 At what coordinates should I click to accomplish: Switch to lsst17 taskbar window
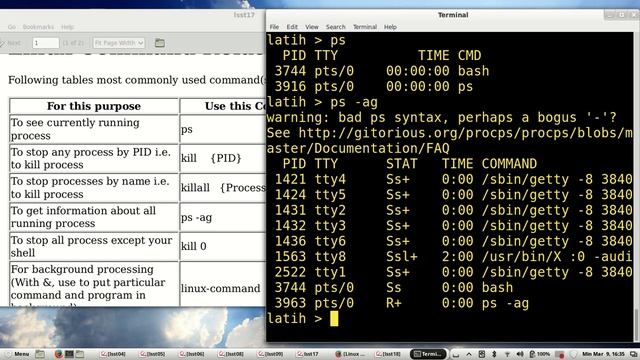pyautogui.click(x=308, y=354)
